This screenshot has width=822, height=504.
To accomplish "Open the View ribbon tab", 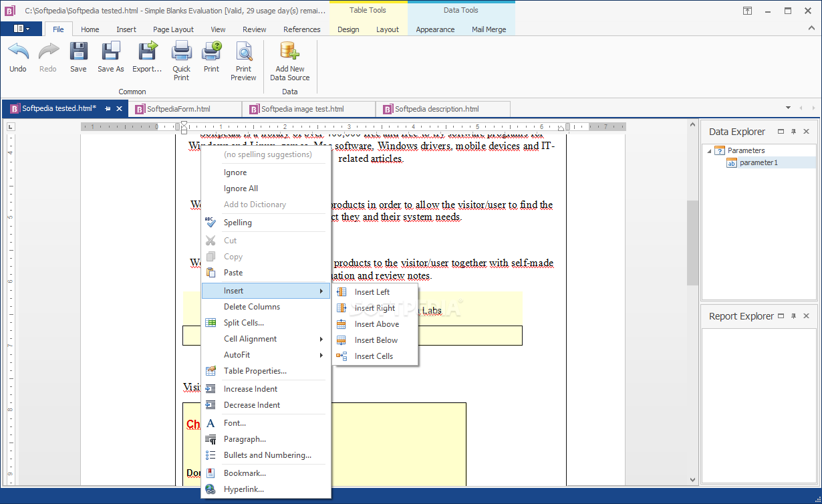I will click(218, 29).
